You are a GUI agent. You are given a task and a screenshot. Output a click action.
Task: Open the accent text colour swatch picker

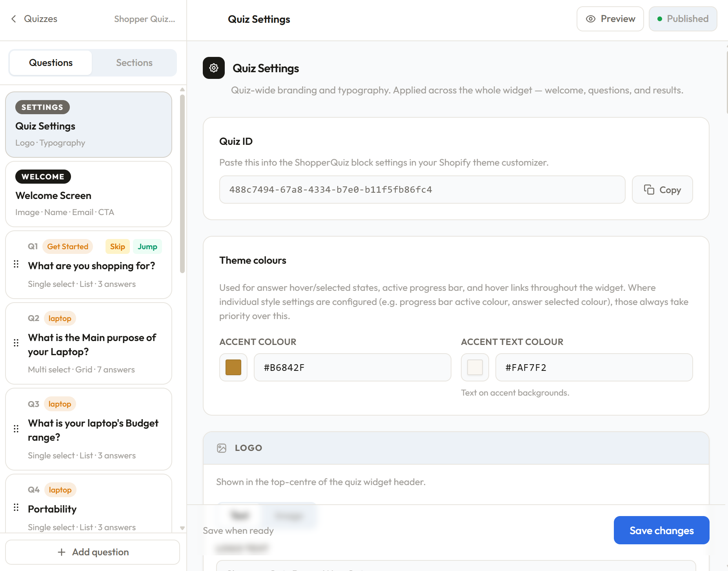(x=475, y=367)
